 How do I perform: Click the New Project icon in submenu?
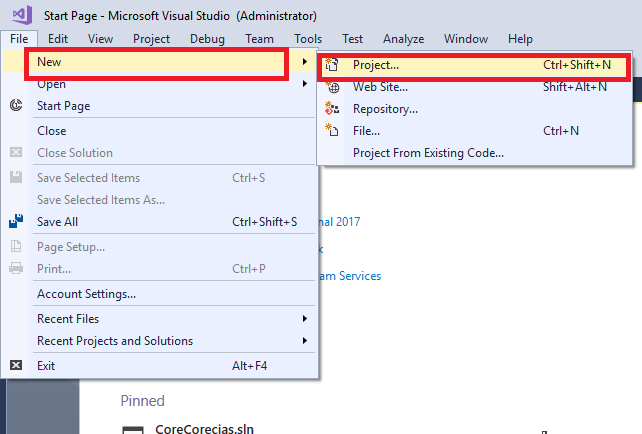point(334,65)
